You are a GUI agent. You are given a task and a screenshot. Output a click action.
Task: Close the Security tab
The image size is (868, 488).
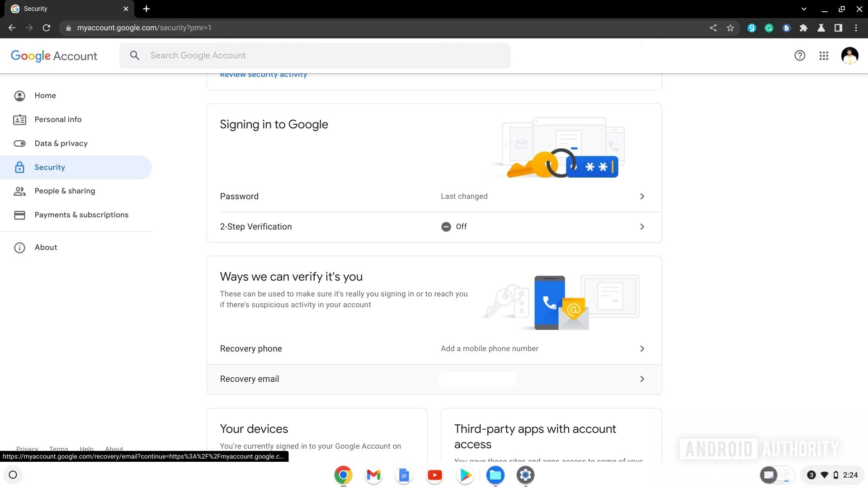pos(126,9)
